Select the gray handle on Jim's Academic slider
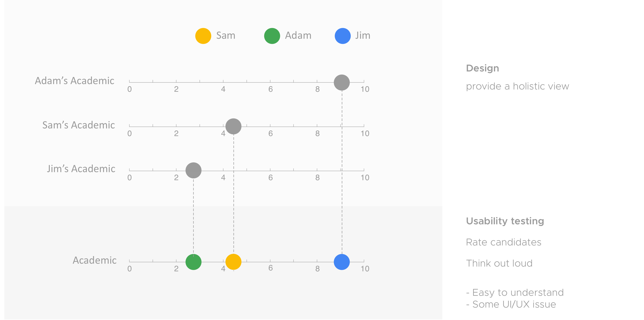 [194, 170]
